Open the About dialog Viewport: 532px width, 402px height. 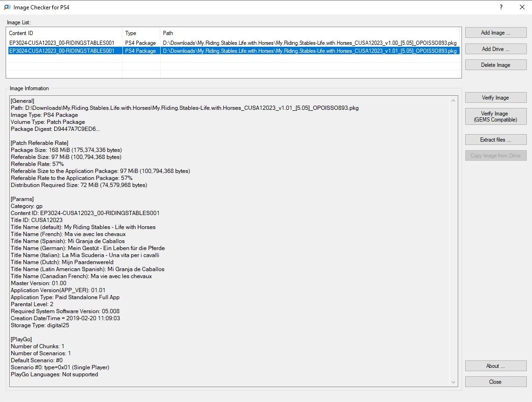pyautogui.click(x=496, y=366)
